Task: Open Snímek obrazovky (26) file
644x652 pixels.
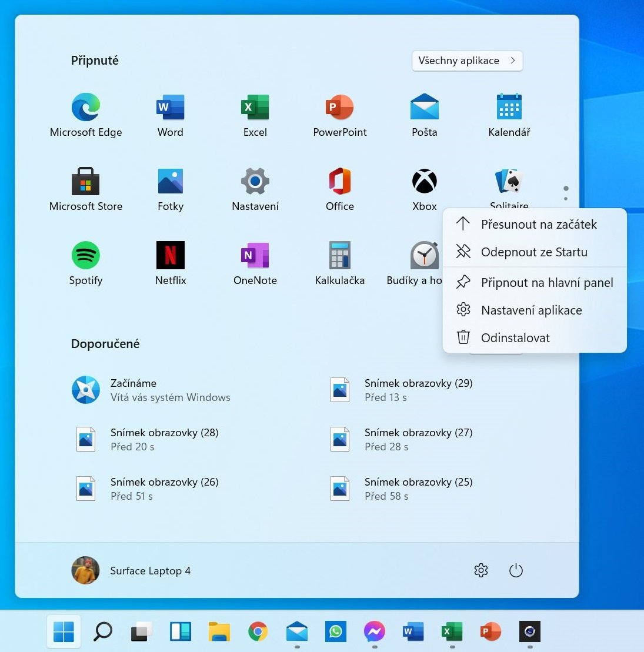Action: 148,489
